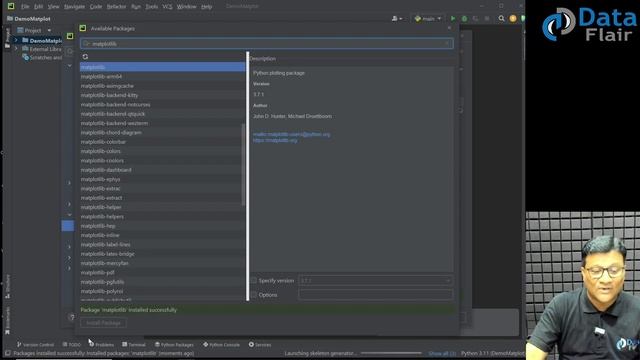Open the Help menu
The image size is (640, 360).
(x=207, y=7)
